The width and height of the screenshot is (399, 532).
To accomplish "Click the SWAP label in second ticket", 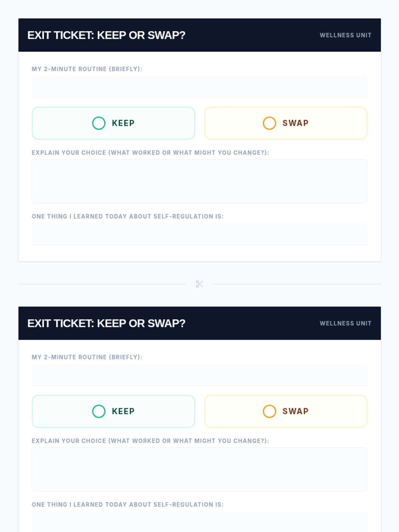I will [x=296, y=411].
